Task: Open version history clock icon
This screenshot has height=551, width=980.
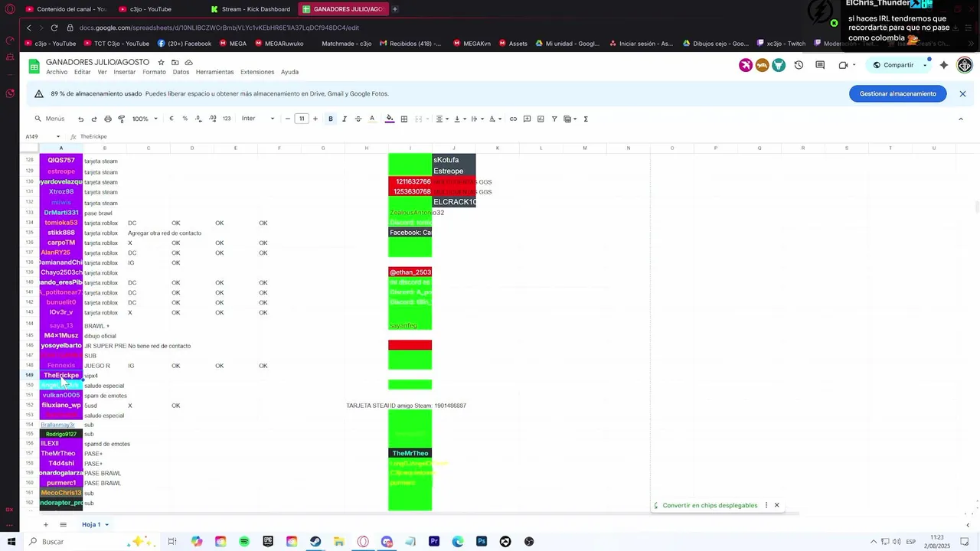Action: pyautogui.click(x=799, y=65)
